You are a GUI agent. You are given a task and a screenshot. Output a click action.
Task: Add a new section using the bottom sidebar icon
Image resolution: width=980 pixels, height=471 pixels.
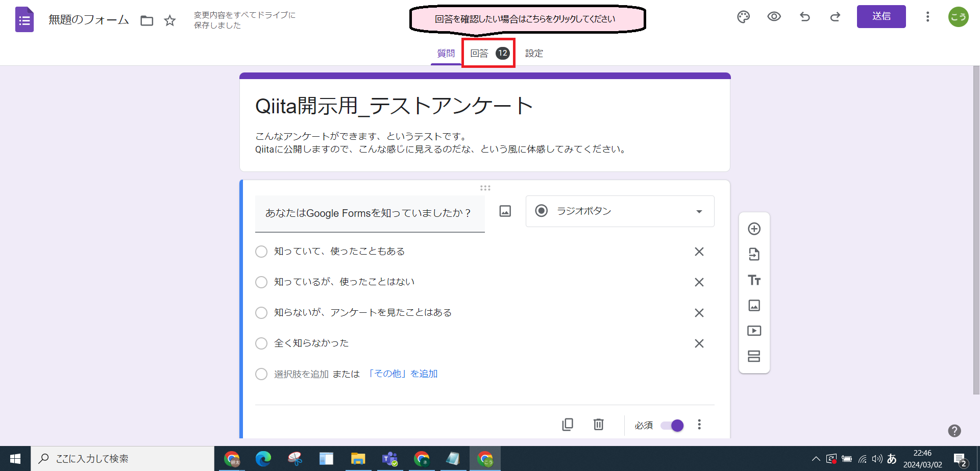pyautogui.click(x=754, y=356)
